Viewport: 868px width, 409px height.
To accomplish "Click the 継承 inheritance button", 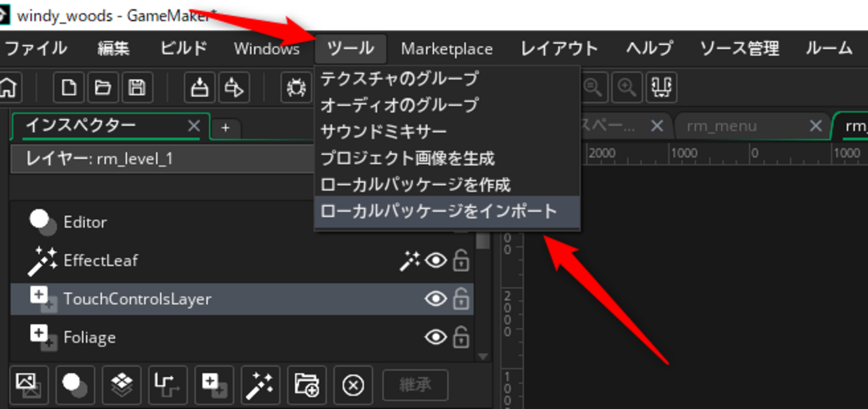I will 415,385.
